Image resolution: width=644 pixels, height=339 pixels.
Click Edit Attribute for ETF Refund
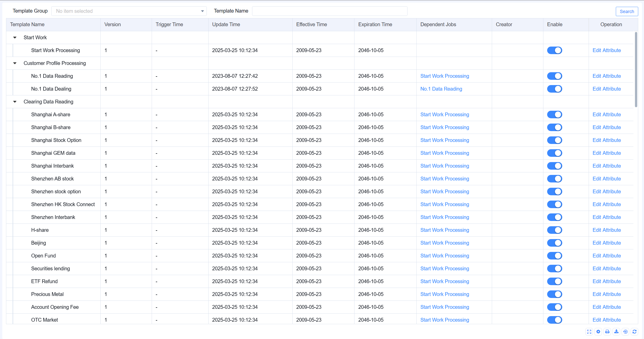pyautogui.click(x=607, y=281)
